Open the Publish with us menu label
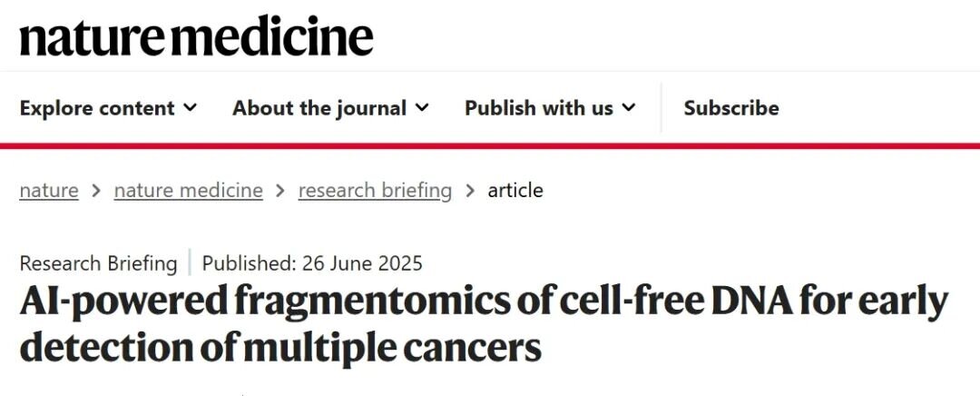This screenshot has height=396, width=980. tap(539, 107)
